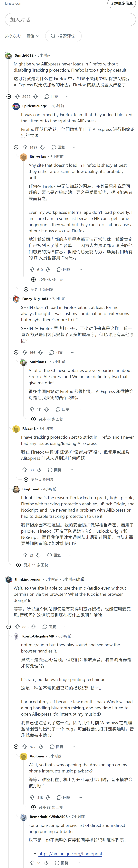Viewport: 138px width, 868px height.
Task: Open more options on Violoner's comment
Action: click(80, 798)
